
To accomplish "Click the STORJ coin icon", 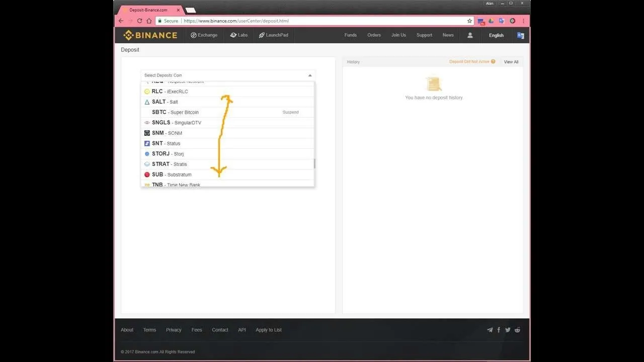I will tap(147, 154).
